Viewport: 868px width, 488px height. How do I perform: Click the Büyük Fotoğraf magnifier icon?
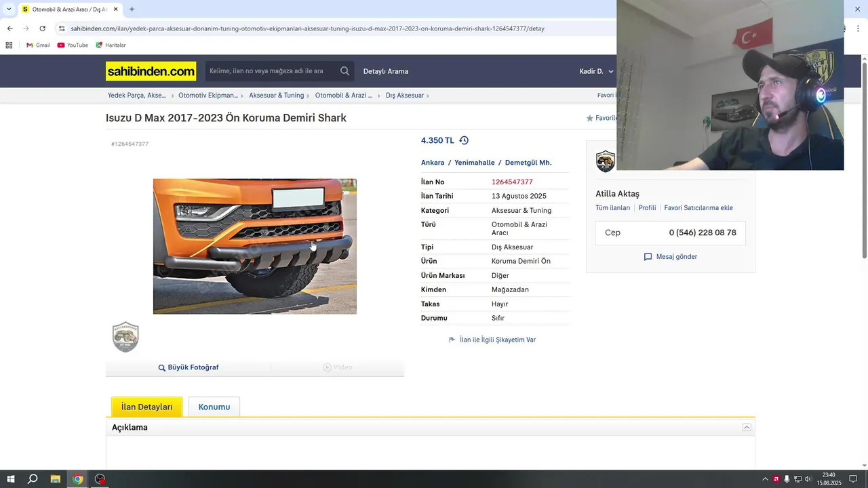(x=162, y=367)
